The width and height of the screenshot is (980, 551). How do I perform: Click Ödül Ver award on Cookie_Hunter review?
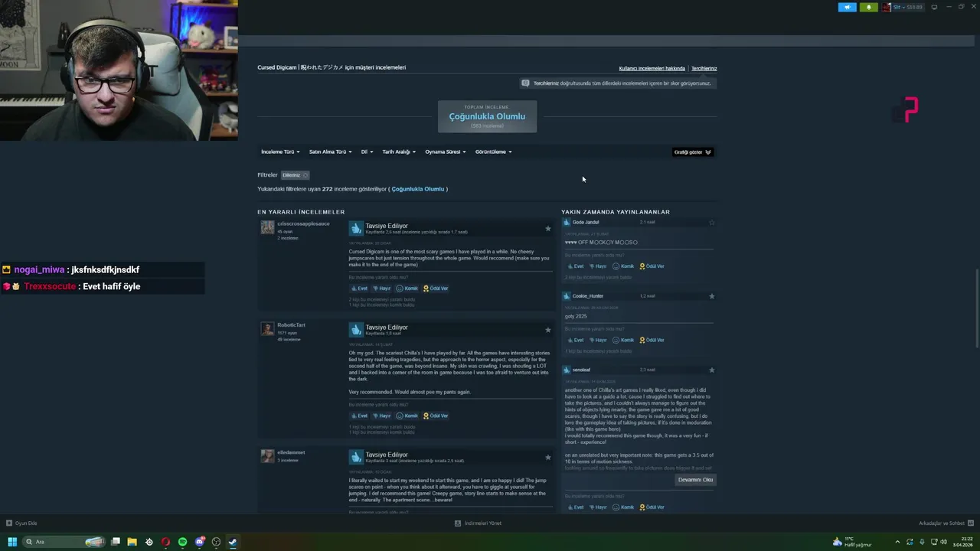coord(652,340)
